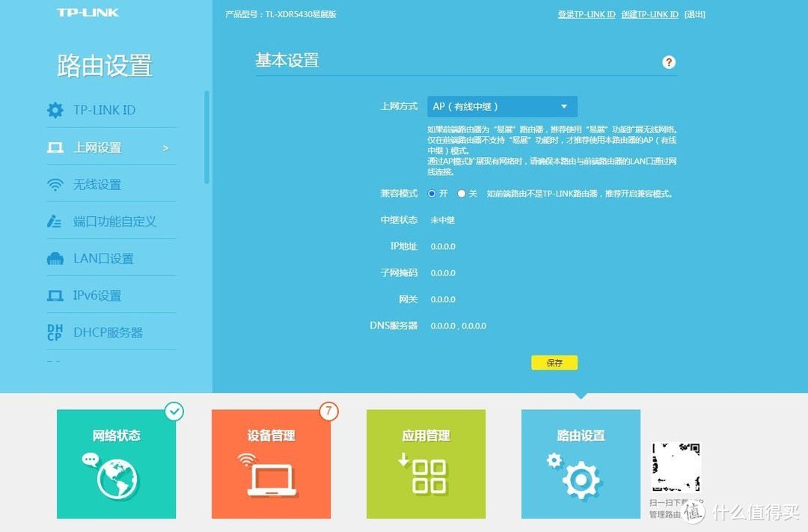Open 端口功能自定义 from the sidebar

pos(55,221)
